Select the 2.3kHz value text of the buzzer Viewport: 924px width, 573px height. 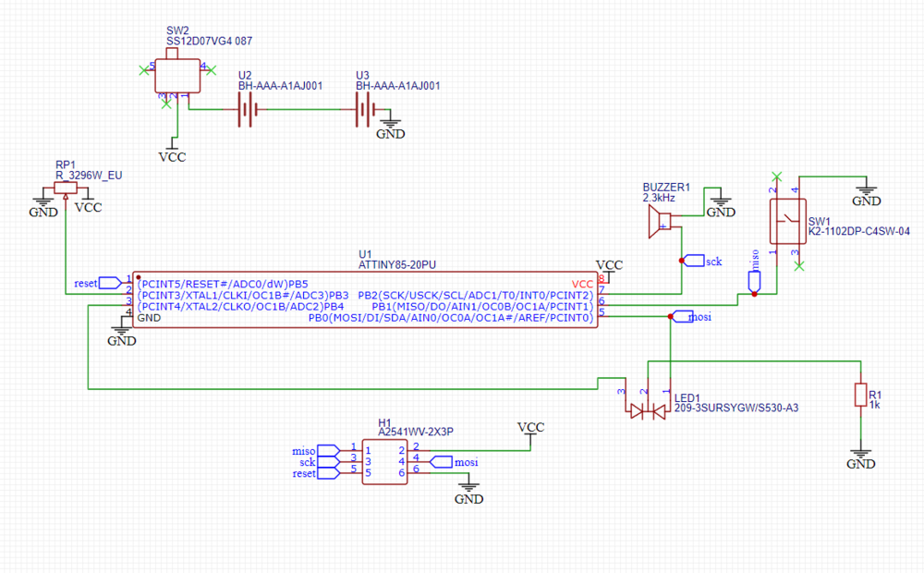[659, 198]
